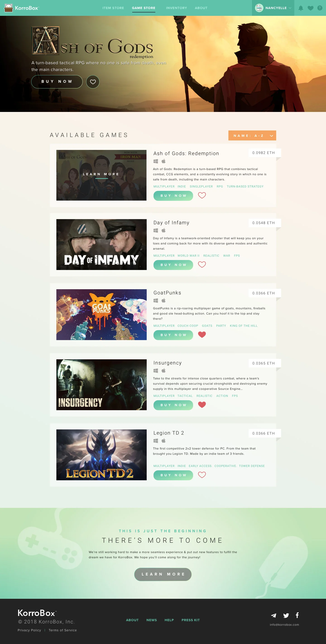Buy Now for Ash of Gods listing

[x=173, y=196]
